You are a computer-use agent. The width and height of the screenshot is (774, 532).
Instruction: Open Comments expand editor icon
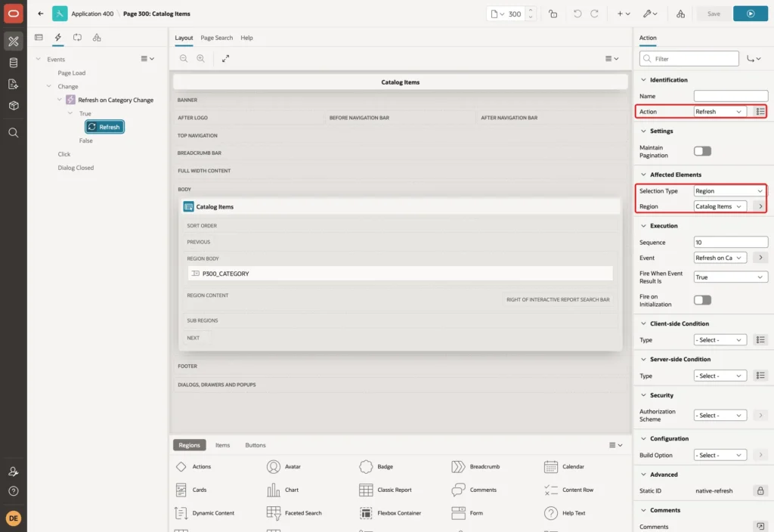[760, 527]
